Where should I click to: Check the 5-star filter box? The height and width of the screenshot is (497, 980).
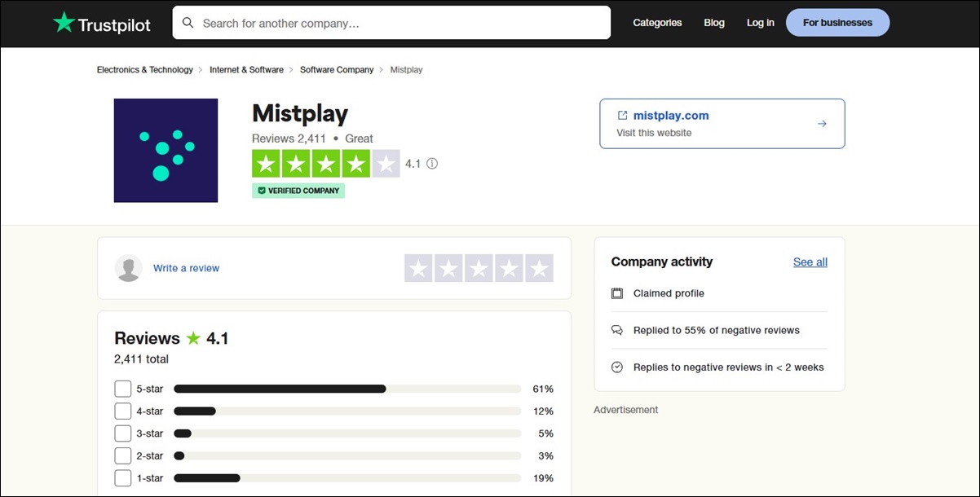click(x=123, y=389)
